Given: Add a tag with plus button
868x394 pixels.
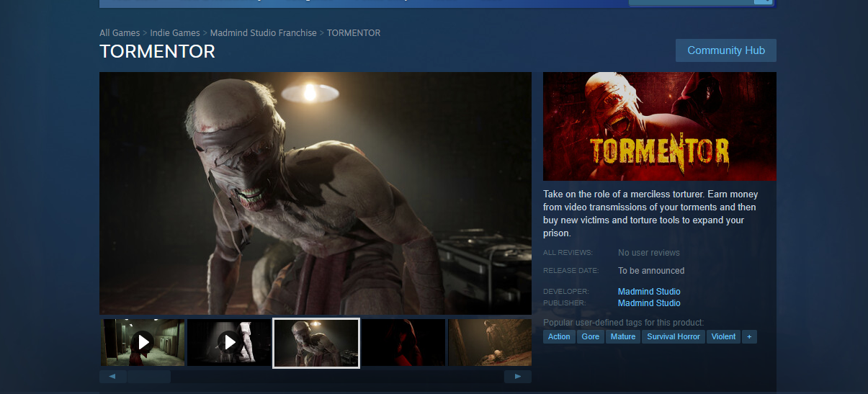Looking at the screenshot, I should tap(749, 336).
